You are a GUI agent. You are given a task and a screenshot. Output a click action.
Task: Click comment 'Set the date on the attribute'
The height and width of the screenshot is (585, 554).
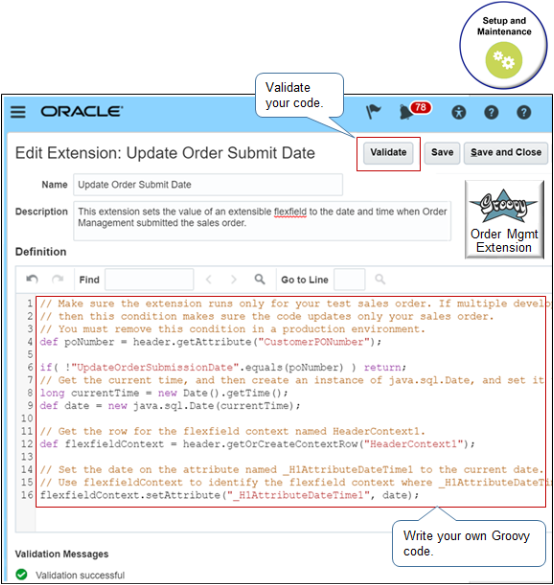[x=291, y=469]
